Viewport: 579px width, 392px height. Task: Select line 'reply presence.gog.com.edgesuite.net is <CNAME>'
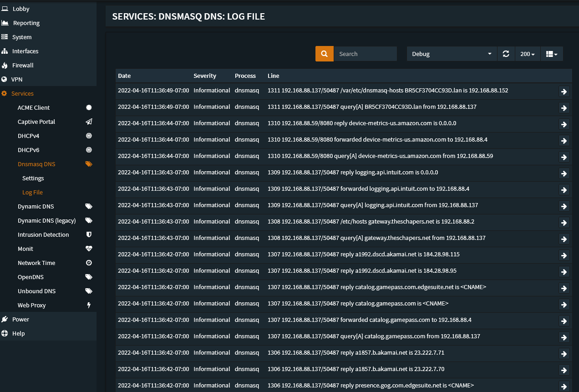[x=407, y=385]
